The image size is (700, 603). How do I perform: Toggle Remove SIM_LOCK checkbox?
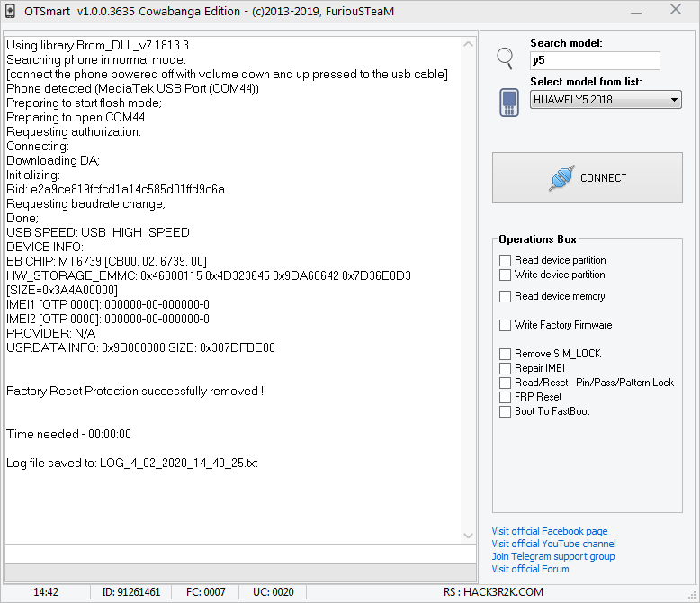(x=505, y=355)
